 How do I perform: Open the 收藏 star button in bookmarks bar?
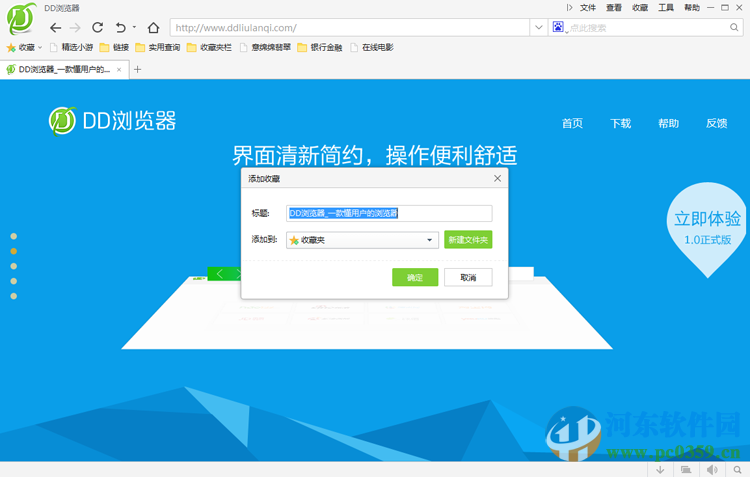[24, 47]
